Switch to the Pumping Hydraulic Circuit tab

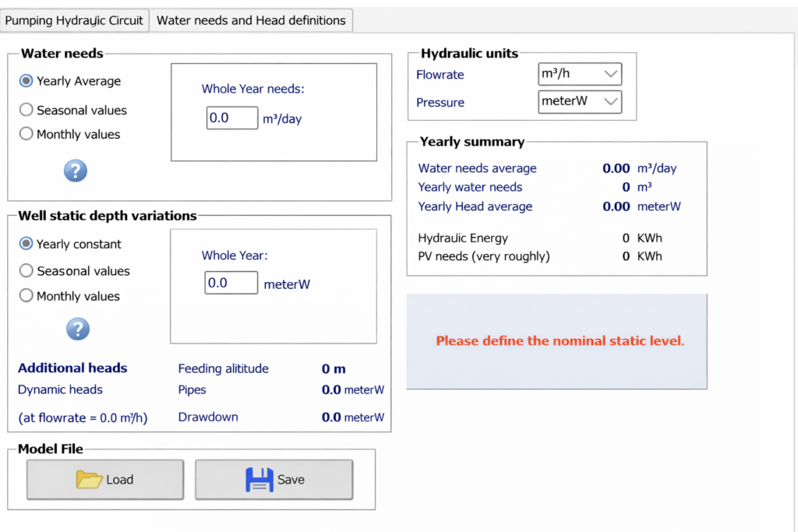click(x=75, y=20)
